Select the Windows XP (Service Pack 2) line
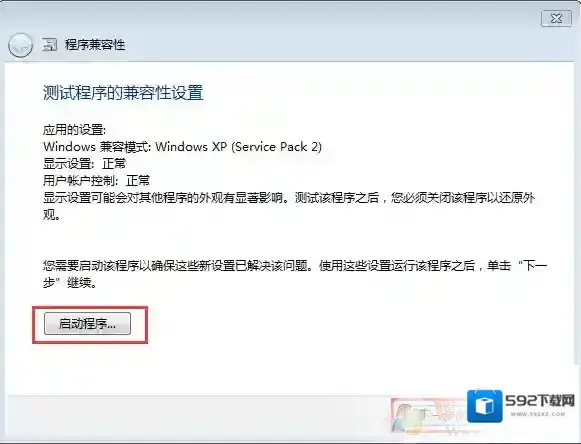Viewport: 581px width, 444px height. coord(182,147)
